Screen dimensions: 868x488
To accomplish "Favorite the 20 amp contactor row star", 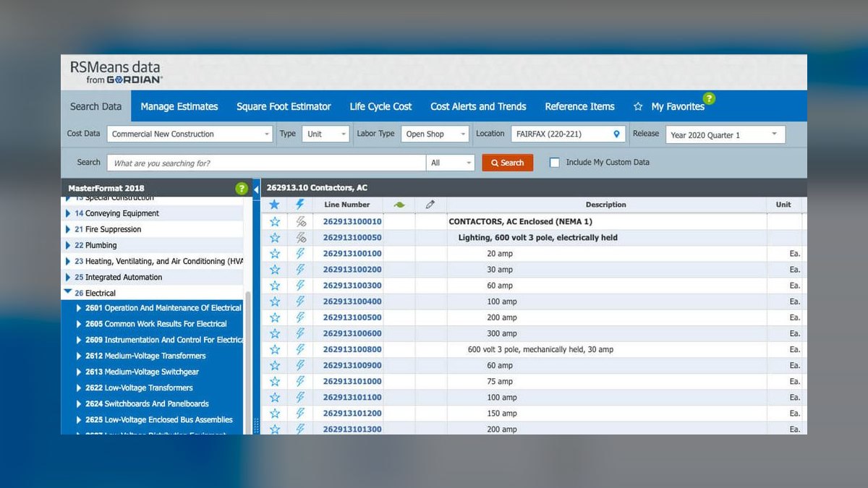I will pyautogui.click(x=275, y=254).
